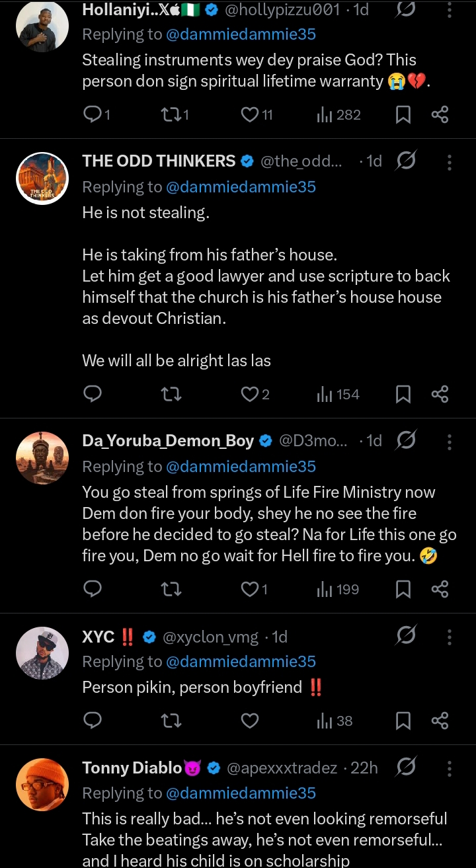The height and width of the screenshot is (868, 476).
Task: Open XYC's profile avatar
Action: coord(42,653)
